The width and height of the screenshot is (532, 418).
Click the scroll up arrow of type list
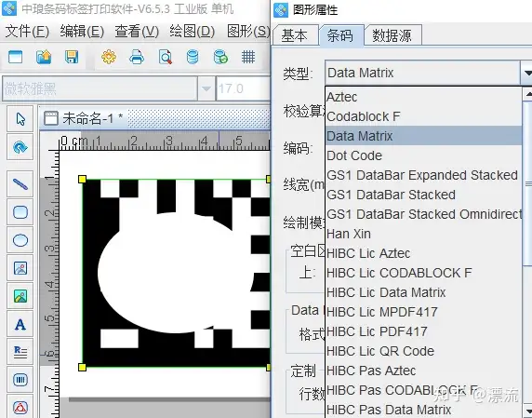pyautogui.click(x=527, y=94)
